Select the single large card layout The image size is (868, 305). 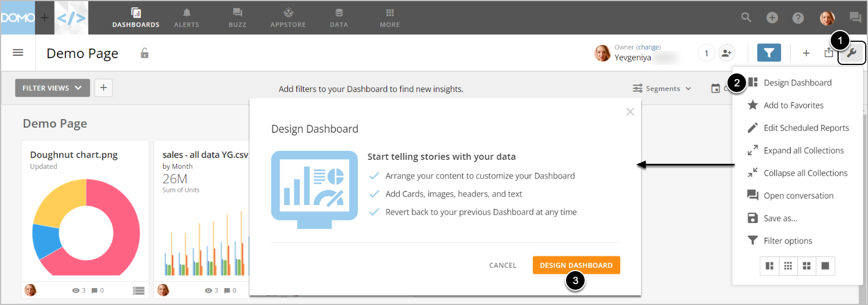coord(825,265)
